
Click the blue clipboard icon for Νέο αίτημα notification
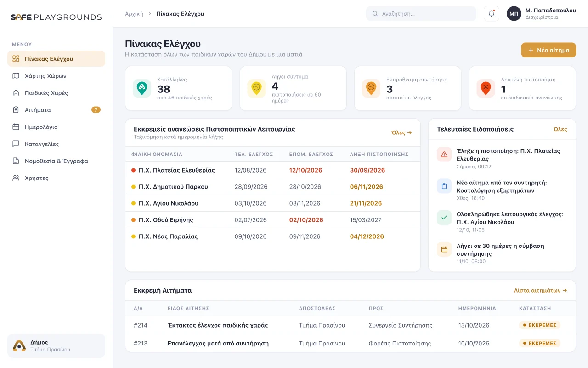tap(444, 186)
